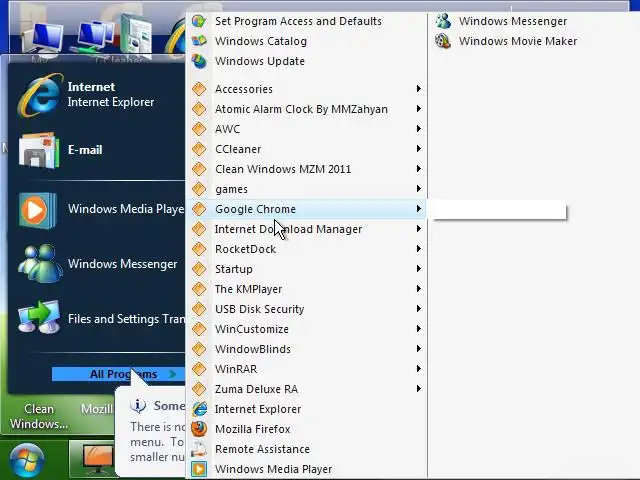This screenshot has height=480, width=640.
Task: Click the Windows Start orb button
Action: [x=27, y=461]
